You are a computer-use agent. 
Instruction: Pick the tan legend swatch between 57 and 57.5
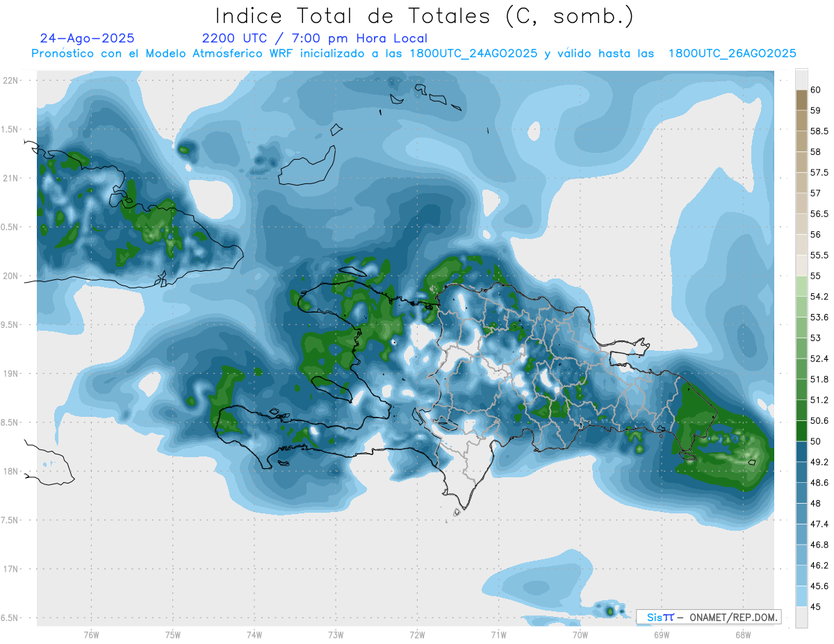801,183
